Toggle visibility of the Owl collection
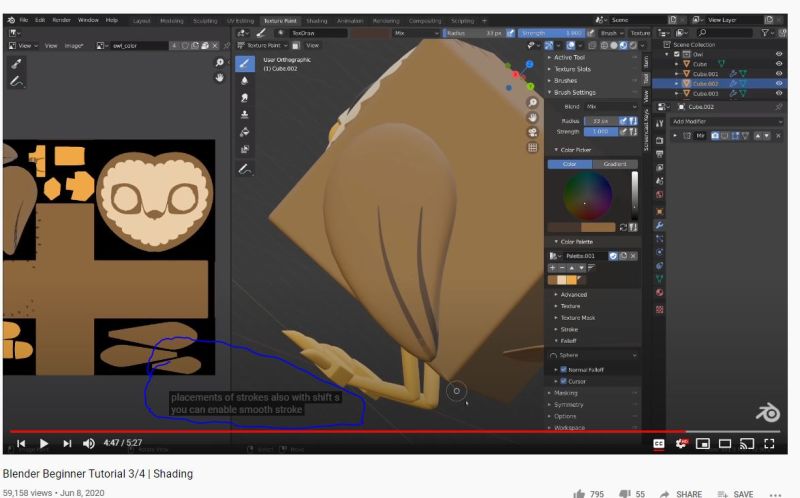Viewport: 800px width, 498px height. (779, 54)
